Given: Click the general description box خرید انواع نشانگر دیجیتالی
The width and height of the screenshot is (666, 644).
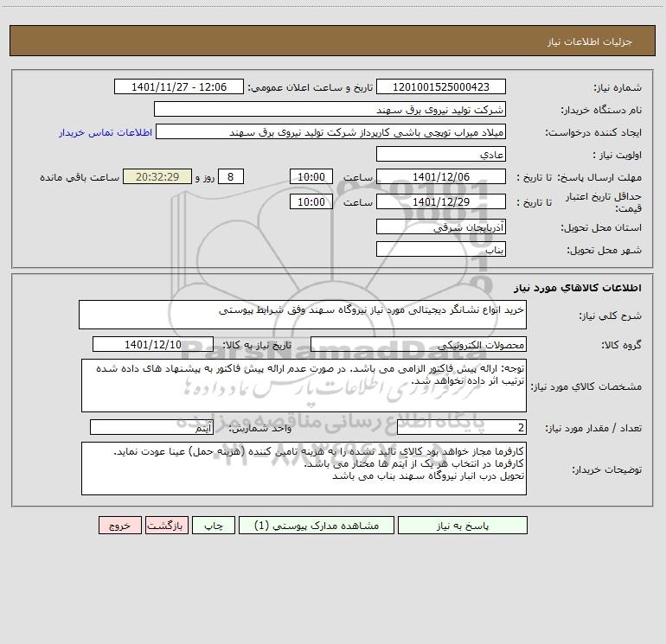Looking at the screenshot, I should [303, 315].
